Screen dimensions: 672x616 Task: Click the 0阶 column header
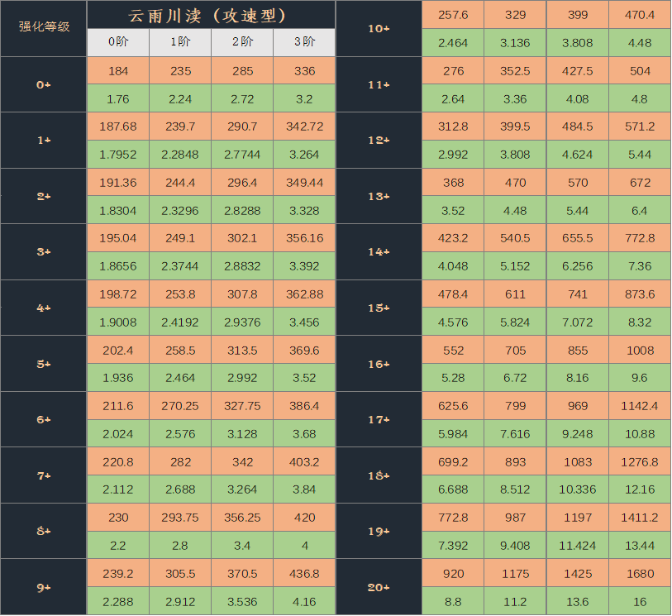[118, 42]
